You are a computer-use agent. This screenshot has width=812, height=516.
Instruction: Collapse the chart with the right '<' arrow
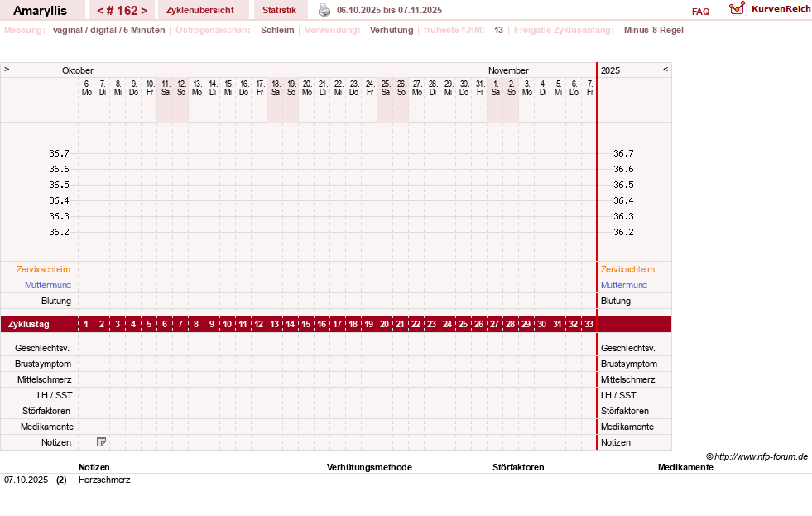click(x=665, y=69)
